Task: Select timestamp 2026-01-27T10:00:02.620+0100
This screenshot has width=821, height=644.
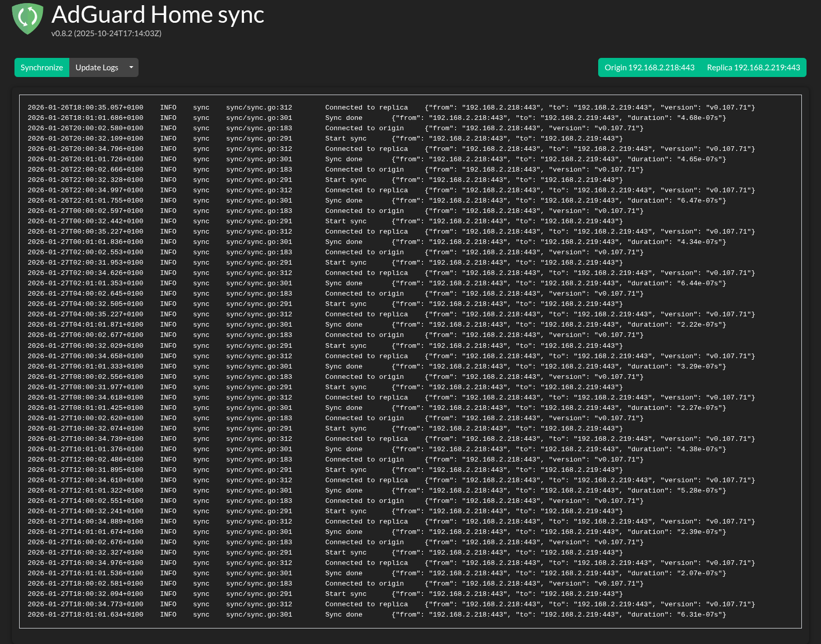Action: [x=85, y=418]
